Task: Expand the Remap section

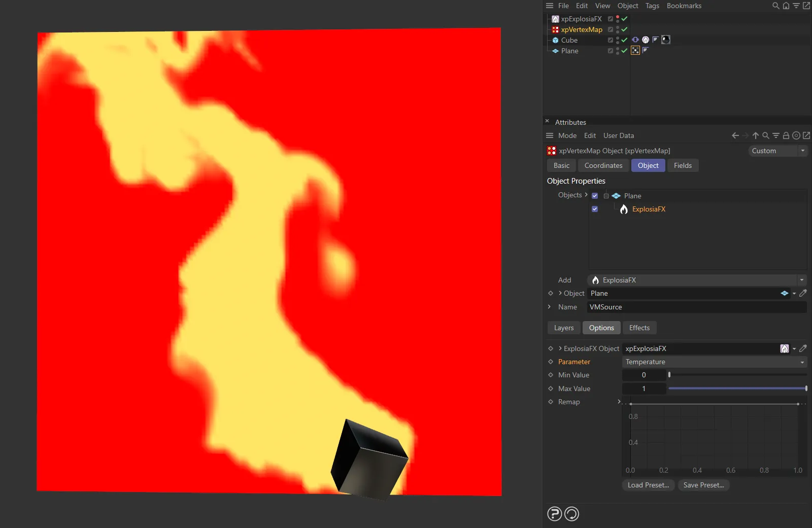Action: pyautogui.click(x=619, y=402)
